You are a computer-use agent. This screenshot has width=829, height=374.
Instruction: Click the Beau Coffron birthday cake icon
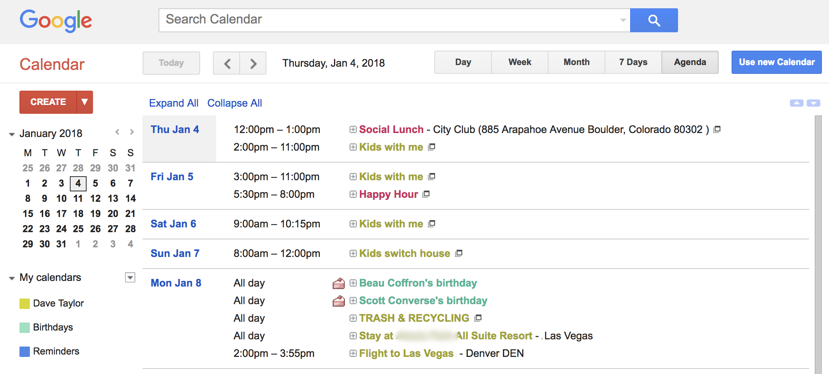[x=338, y=283]
